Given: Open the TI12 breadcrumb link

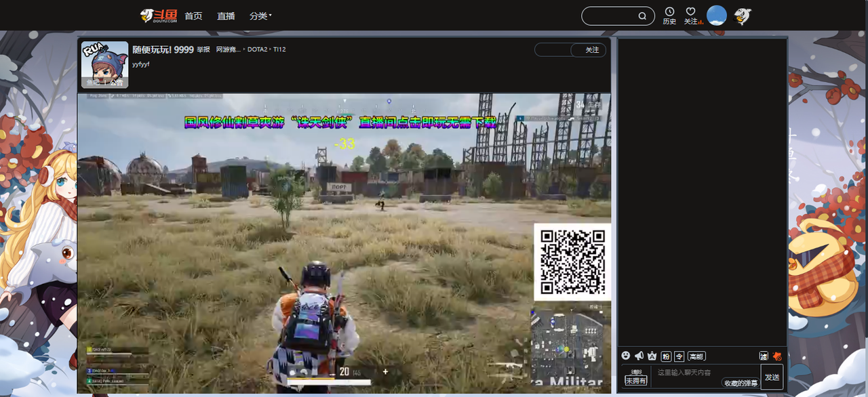Looking at the screenshot, I should coord(279,49).
